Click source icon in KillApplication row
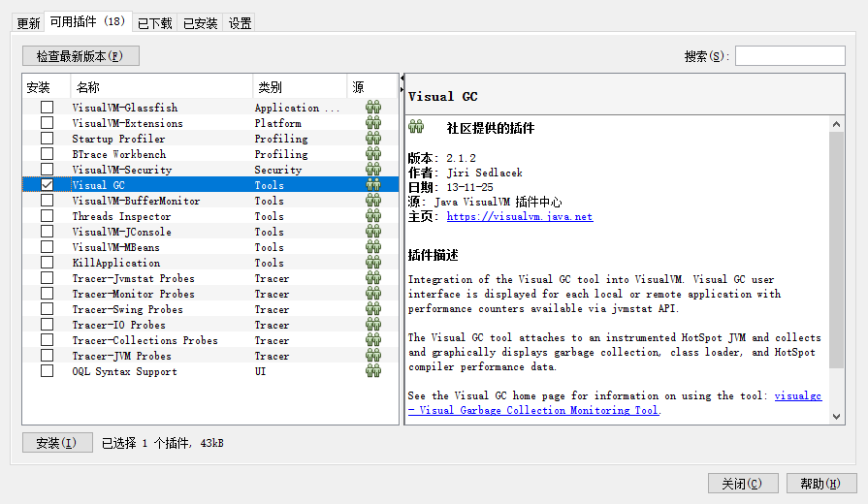 click(x=373, y=263)
